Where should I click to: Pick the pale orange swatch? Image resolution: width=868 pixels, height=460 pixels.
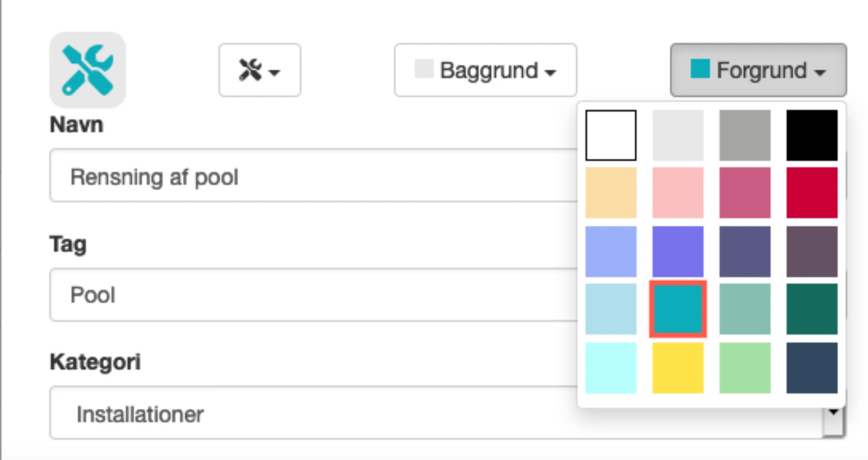tap(611, 193)
